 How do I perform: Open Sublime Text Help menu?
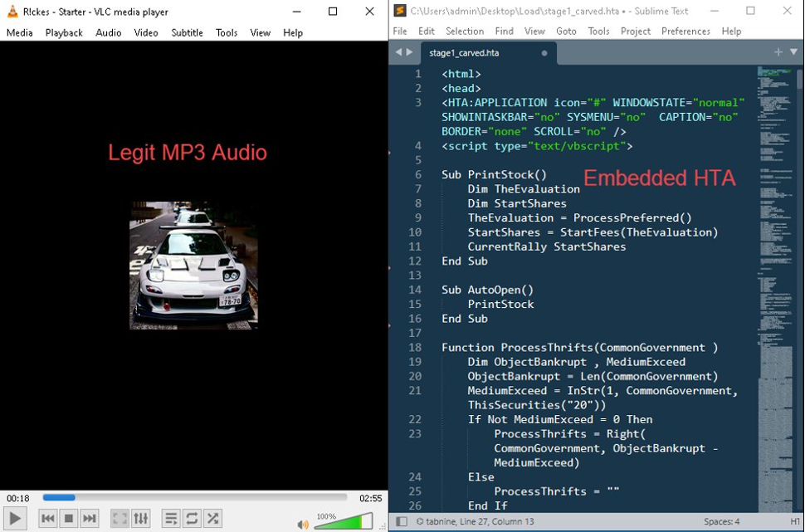(x=732, y=31)
